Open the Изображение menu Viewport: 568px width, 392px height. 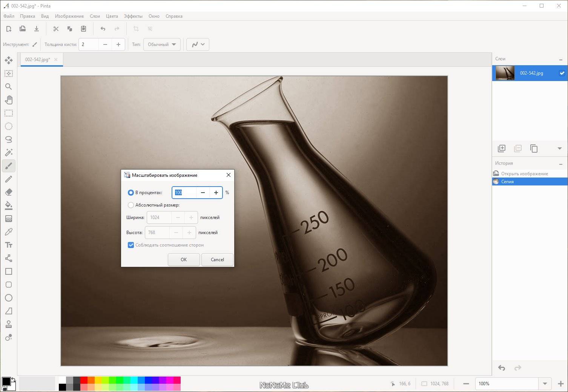coord(69,16)
